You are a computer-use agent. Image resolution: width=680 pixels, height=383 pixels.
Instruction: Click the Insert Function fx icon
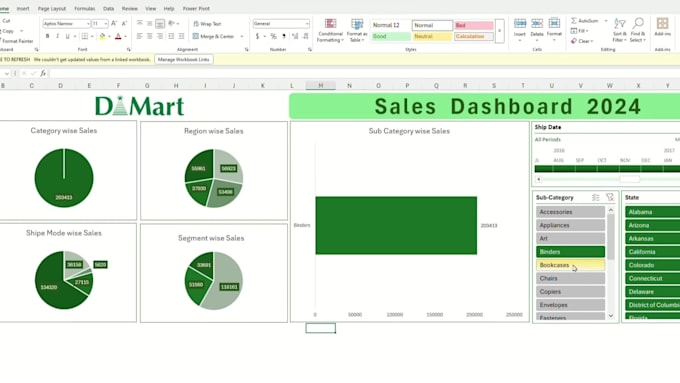(43, 73)
